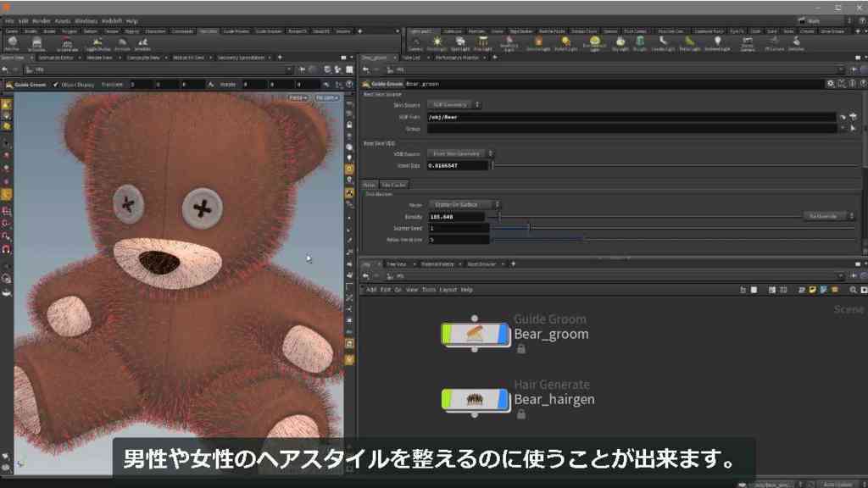Toggle display flag on Bear_groom node
868x488 pixels.
(503, 334)
